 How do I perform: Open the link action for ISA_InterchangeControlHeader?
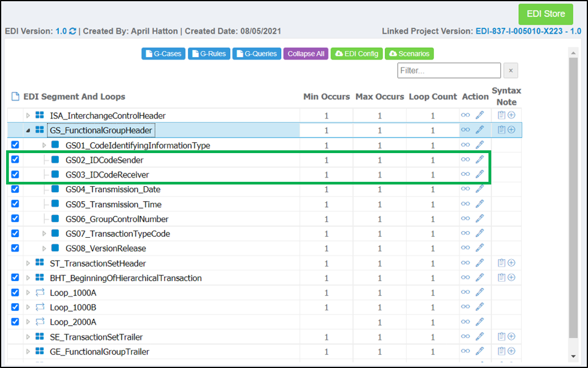click(465, 115)
